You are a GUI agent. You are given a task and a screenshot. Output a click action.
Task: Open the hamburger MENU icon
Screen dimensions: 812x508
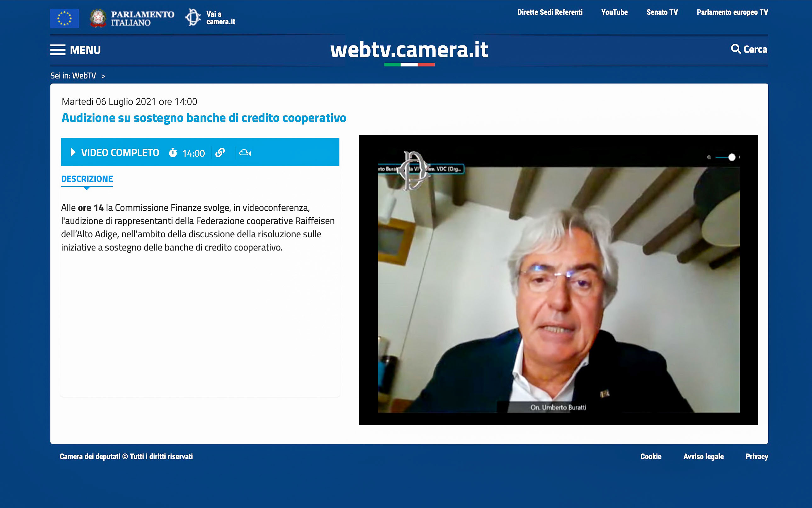point(58,50)
